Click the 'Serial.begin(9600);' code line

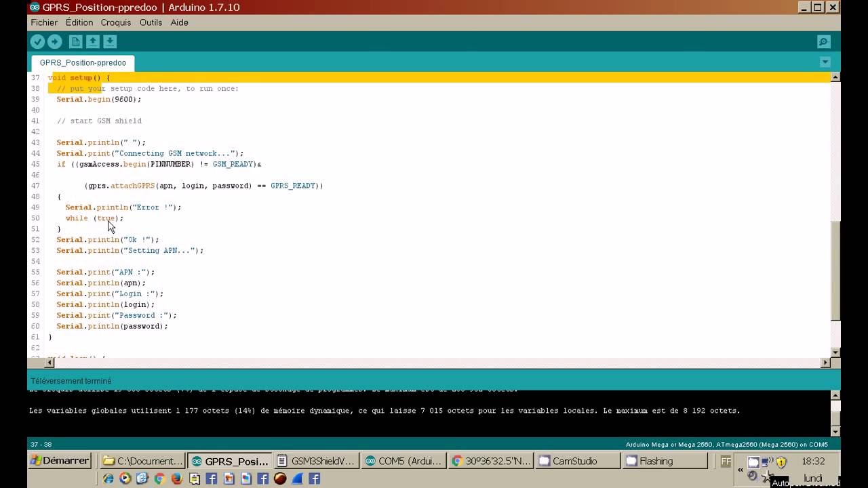pyautogui.click(x=99, y=99)
